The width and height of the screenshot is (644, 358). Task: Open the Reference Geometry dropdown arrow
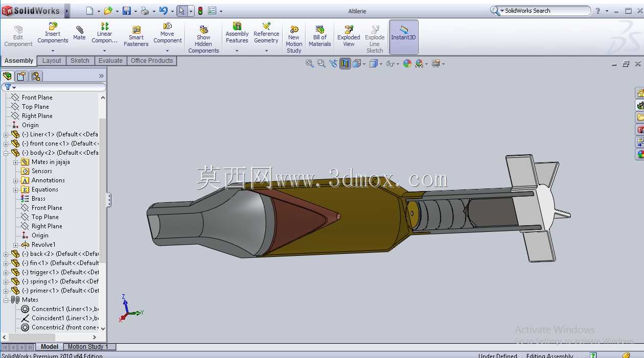pyautogui.click(x=266, y=51)
